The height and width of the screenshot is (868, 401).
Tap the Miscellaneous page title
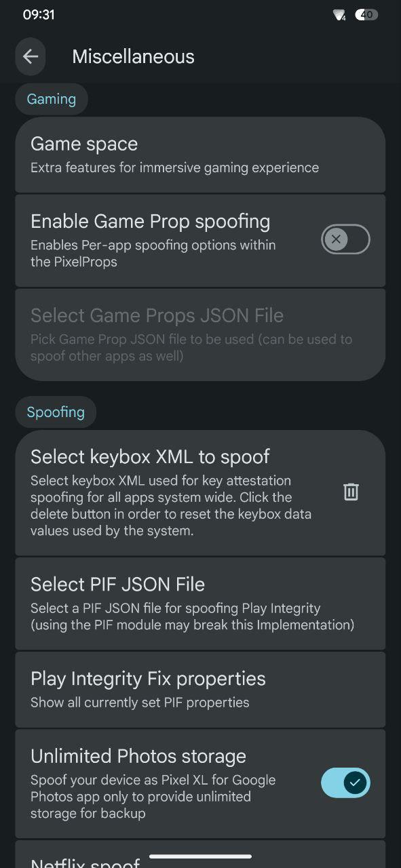click(x=133, y=56)
